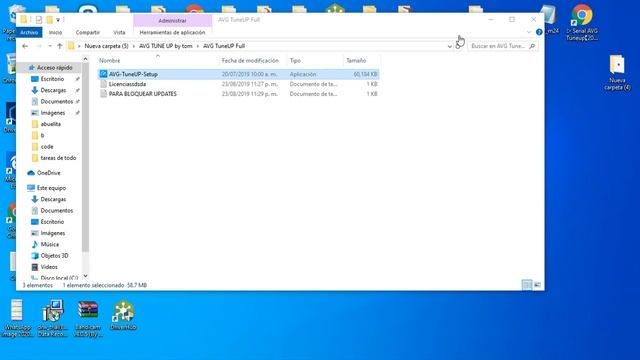
Task: Click the 3 elementos status bar text
Action: 38,285
